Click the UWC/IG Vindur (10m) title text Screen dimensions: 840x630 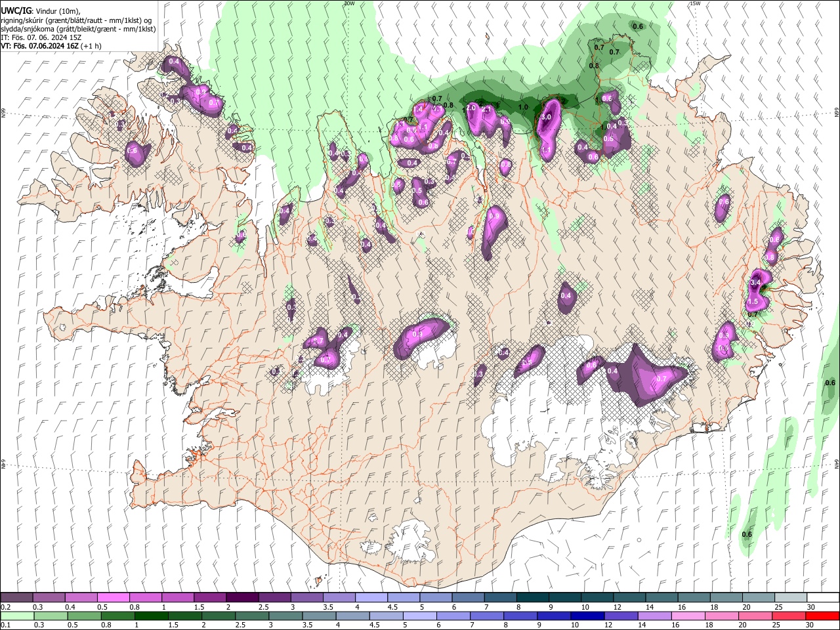[x=41, y=10]
